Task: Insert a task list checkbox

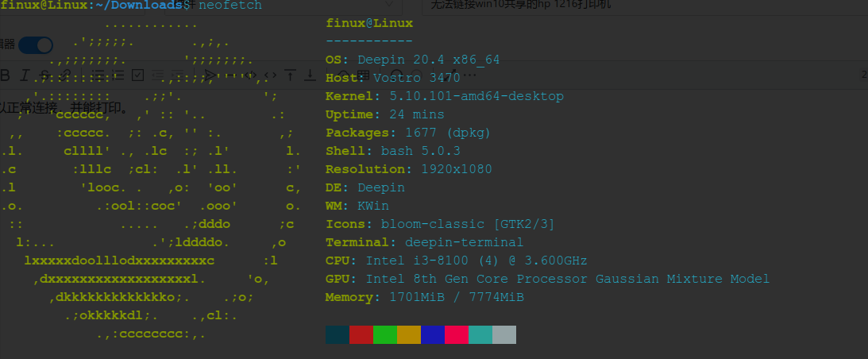Action: tap(137, 75)
